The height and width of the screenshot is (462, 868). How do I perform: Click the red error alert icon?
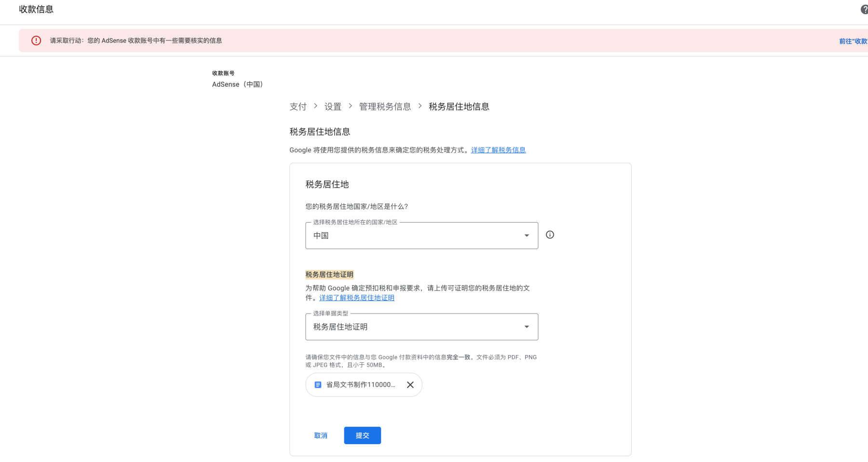click(36, 40)
